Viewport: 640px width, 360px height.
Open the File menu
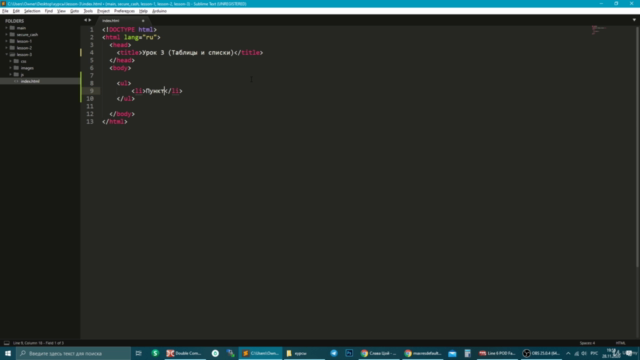[x=5, y=11]
